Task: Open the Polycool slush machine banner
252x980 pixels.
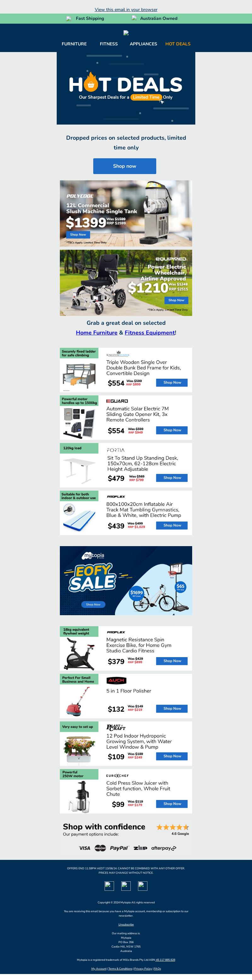Action: coord(126,213)
